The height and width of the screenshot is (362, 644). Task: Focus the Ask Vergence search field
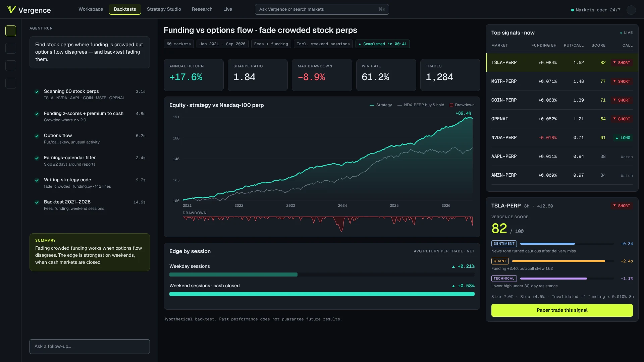click(x=322, y=9)
